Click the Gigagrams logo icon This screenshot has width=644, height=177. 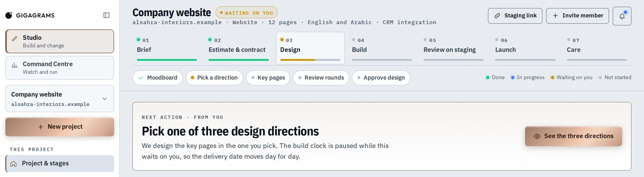9,15
